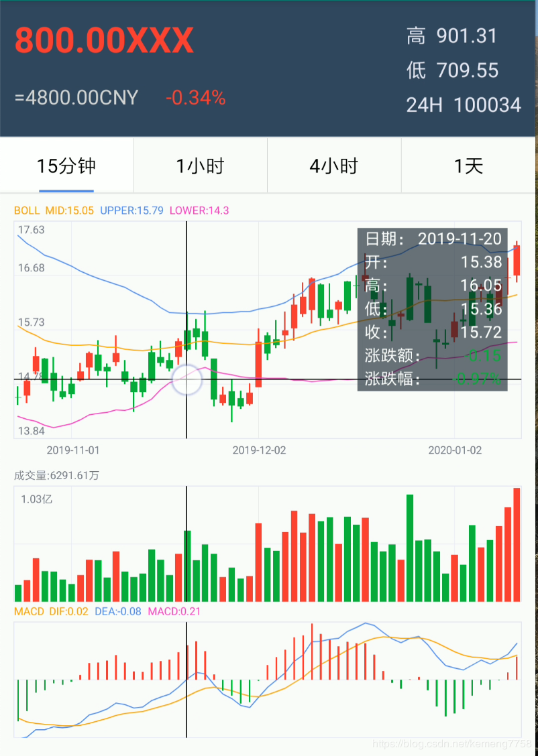Image resolution: width=538 pixels, height=756 pixels.
Task: Select the currently active 15分钟 tab
Action: (x=66, y=166)
